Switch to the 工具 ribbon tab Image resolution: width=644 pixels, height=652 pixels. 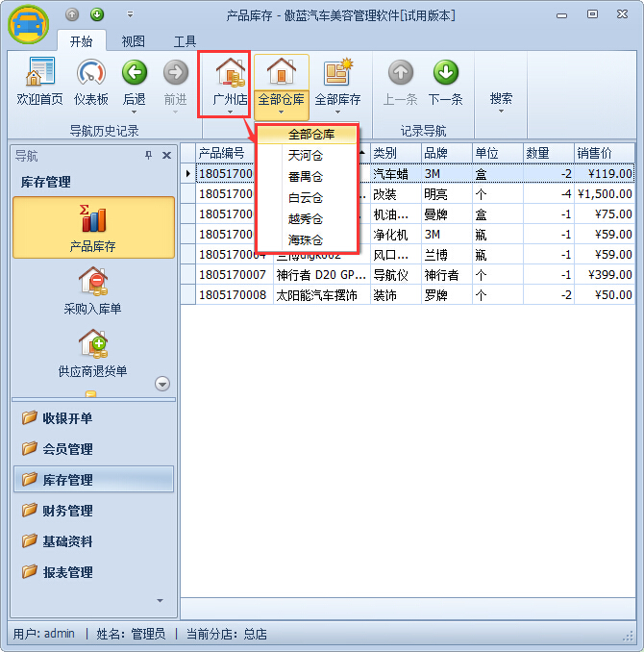coord(185,41)
